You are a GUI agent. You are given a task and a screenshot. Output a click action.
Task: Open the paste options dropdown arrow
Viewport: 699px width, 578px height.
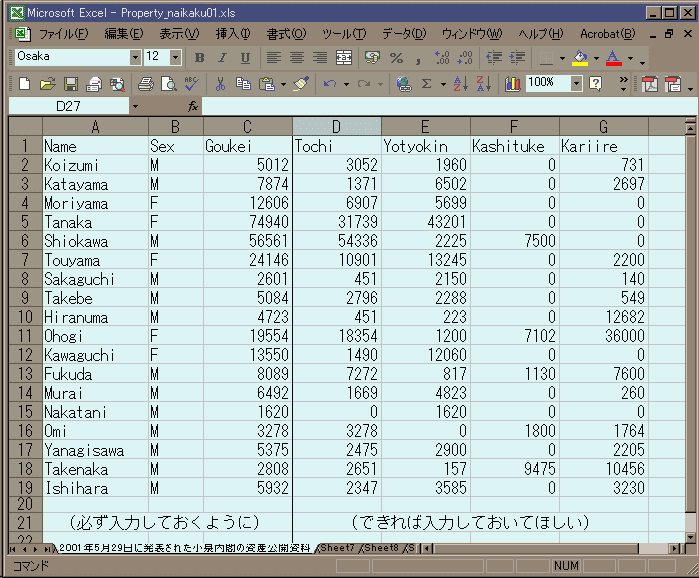(x=283, y=84)
